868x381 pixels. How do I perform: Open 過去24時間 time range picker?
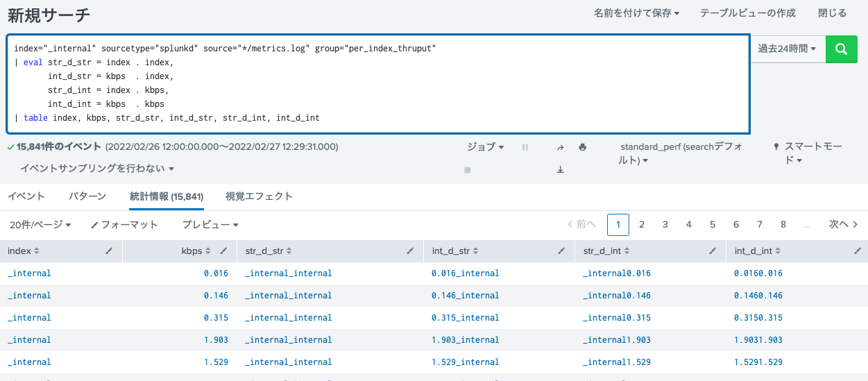787,49
